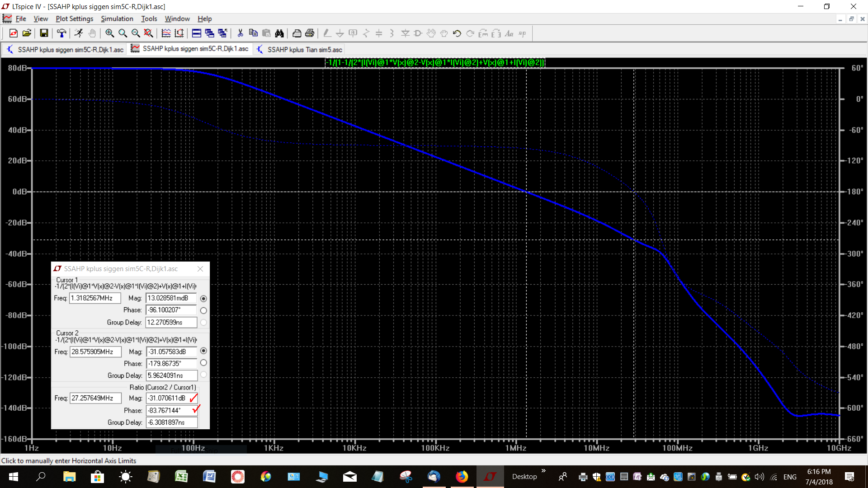Viewport: 868px width, 488px height.
Task: Open the Action Center notifications icon
Action: pos(849,477)
